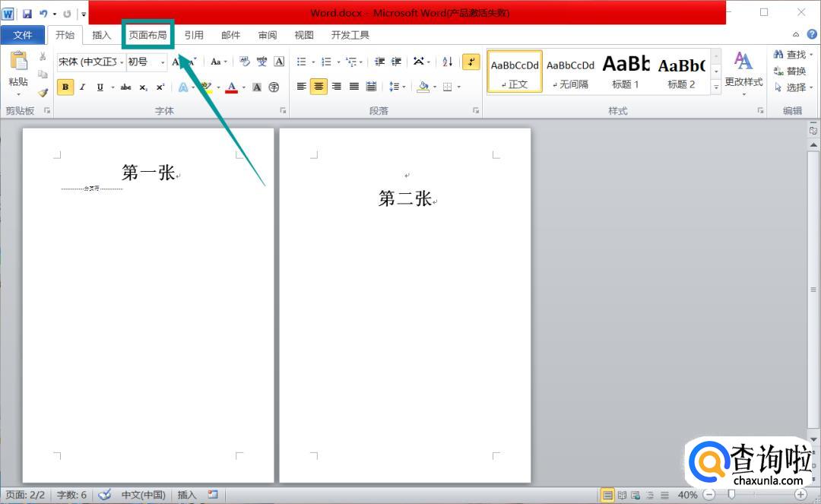The image size is (821, 504).
Task: Align text left
Action: (302, 87)
